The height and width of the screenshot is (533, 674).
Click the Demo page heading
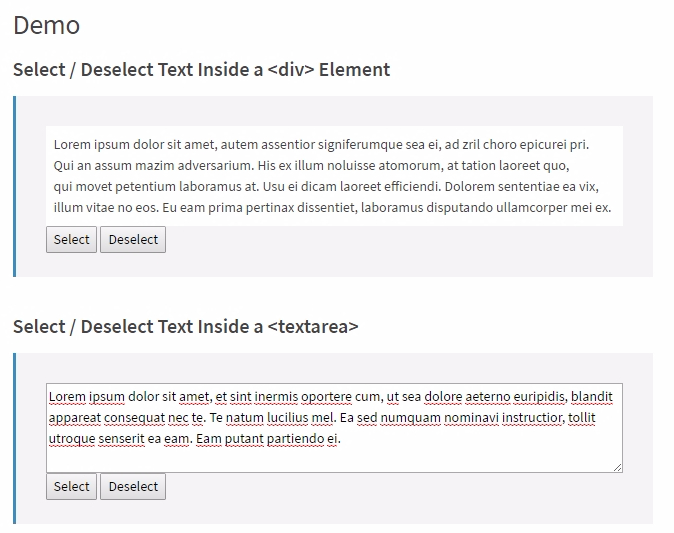(46, 25)
